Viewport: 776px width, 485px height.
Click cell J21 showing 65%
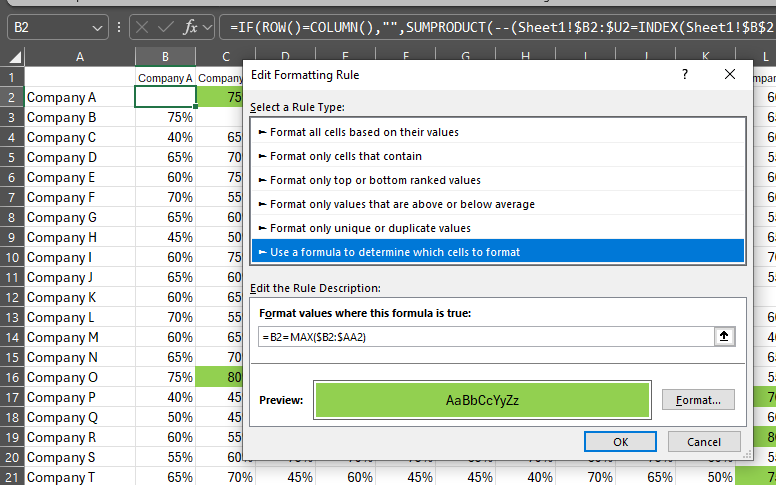pyautogui.click(x=645, y=477)
